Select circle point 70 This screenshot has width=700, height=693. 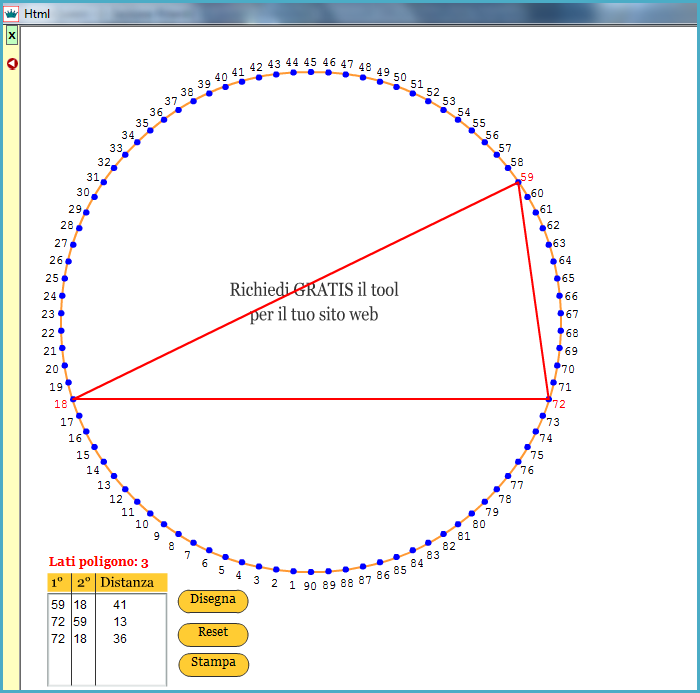pyautogui.click(x=557, y=365)
